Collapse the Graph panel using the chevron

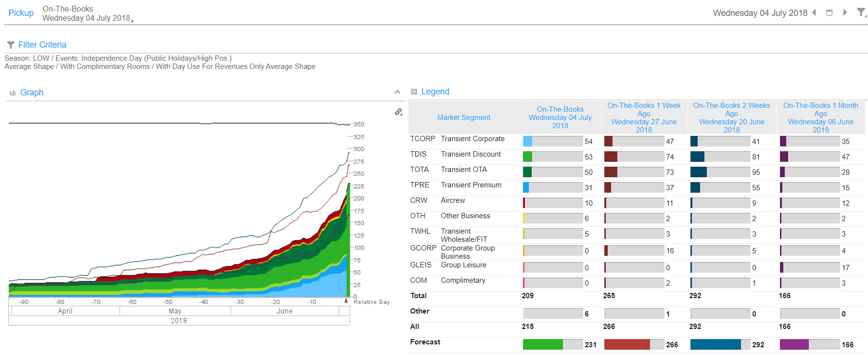pos(397,92)
